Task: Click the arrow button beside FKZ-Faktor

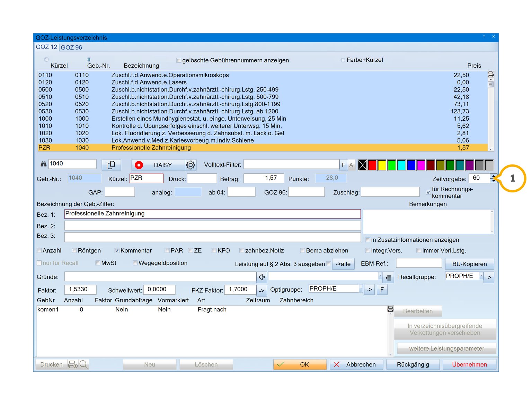Action: 261,291
